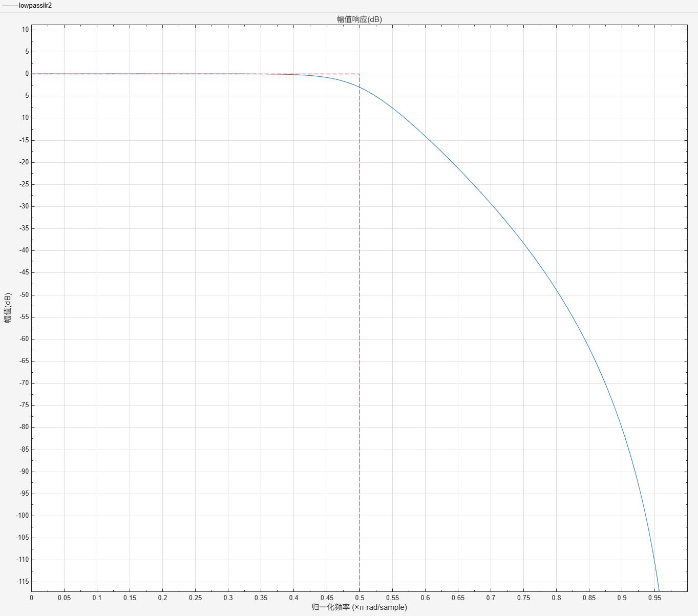Click the red dashed horizontal passband line

[195, 74]
